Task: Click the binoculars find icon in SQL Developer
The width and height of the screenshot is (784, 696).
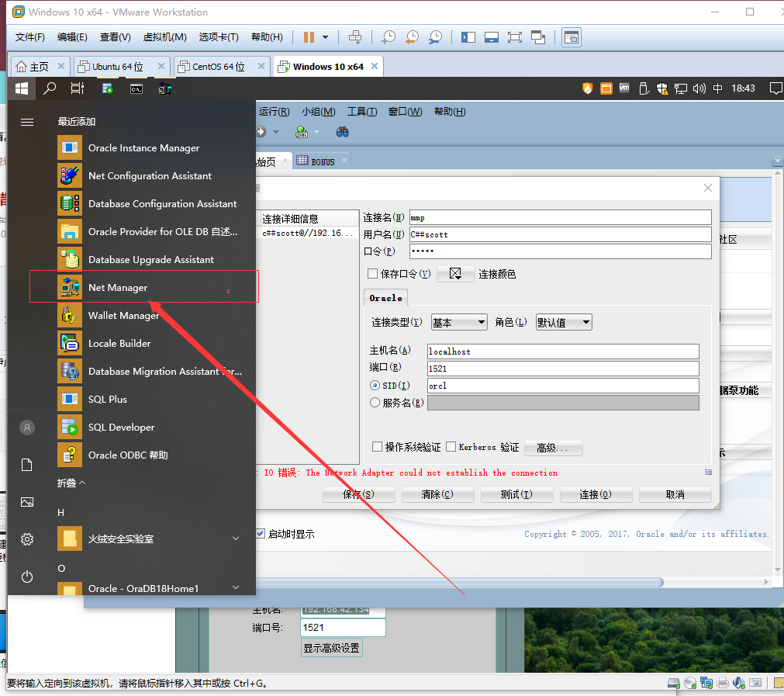Action: 342,132
